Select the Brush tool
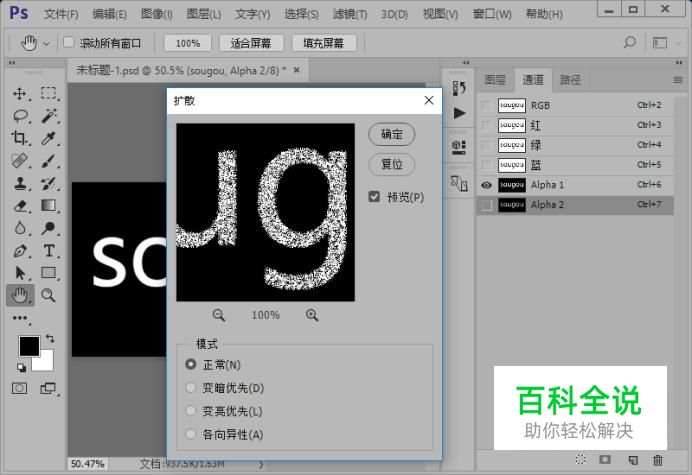692x475 pixels. tap(49, 161)
